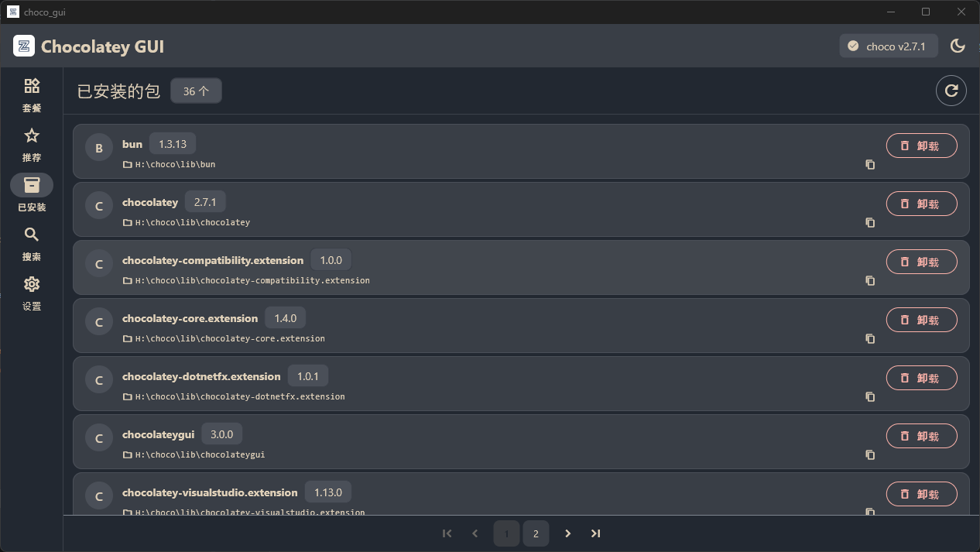Uninstall chocolatey-visualstudio.extension package

[x=921, y=494]
